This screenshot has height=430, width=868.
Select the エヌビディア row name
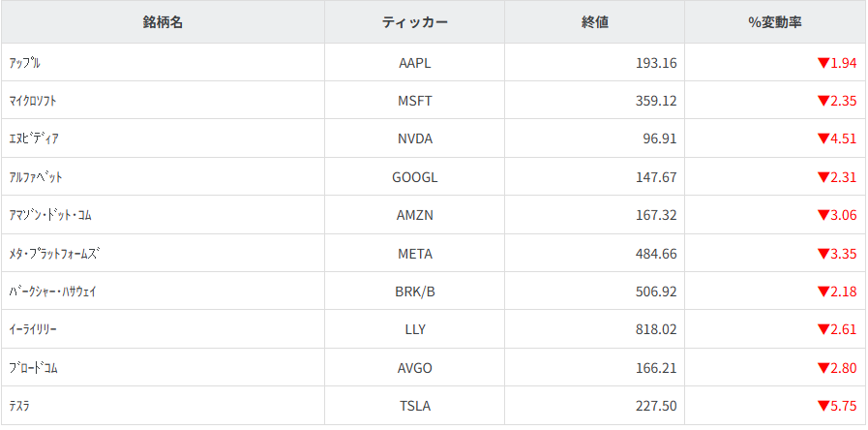point(34,138)
